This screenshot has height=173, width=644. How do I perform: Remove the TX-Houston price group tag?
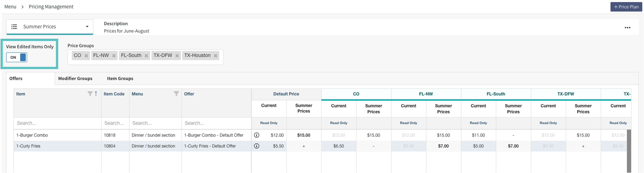(x=215, y=56)
